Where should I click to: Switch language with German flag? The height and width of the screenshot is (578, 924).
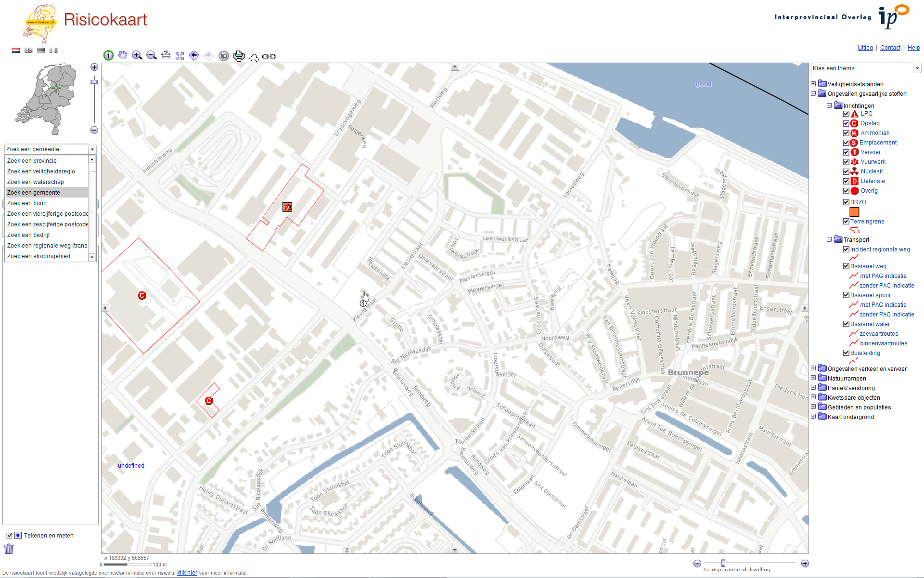pyautogui.click(x=41, y=50)
